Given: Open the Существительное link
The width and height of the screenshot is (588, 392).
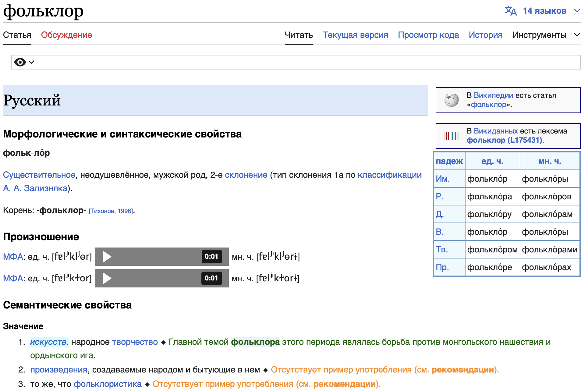Looking at the screenshot, I should 39,175.
